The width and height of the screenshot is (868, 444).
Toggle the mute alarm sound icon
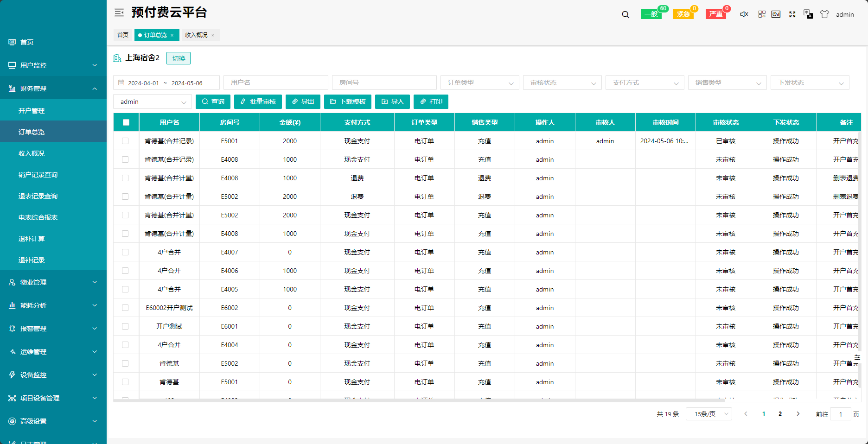(744, 14)
